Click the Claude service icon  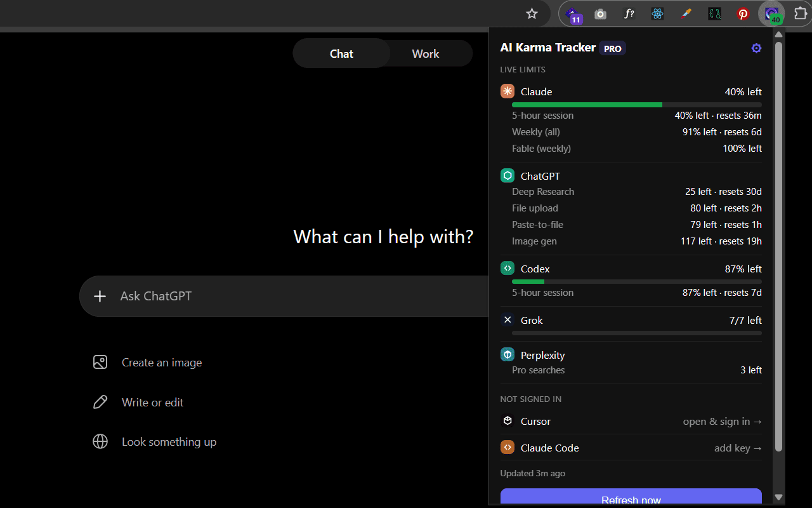coord(507,91)
